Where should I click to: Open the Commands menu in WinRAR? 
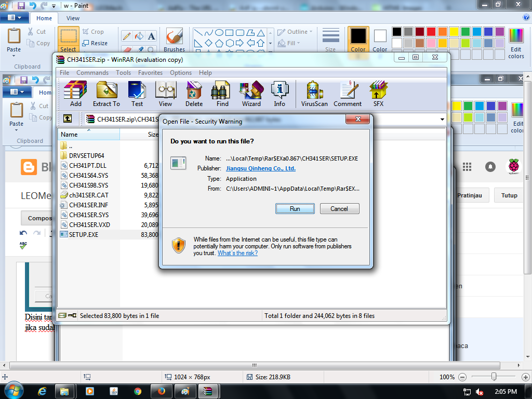[92, 73]
